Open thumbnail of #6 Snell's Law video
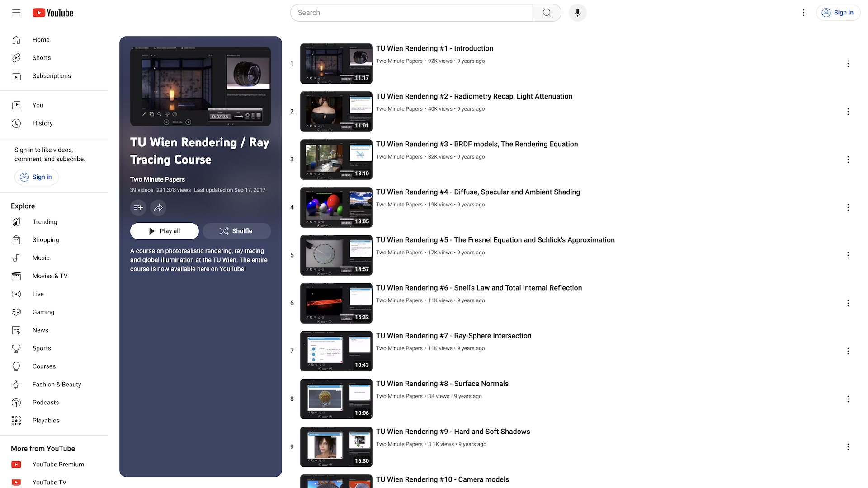Viewport: 868px width, 488px height. [336, 303]
